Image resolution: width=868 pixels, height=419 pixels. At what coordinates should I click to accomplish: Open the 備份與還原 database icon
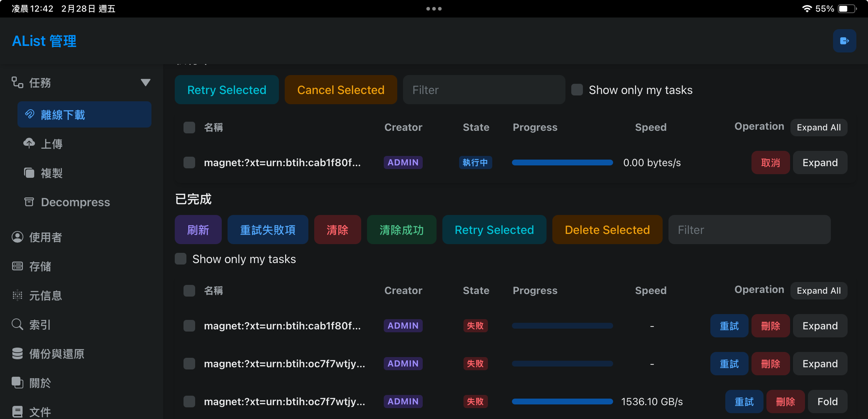17,354
